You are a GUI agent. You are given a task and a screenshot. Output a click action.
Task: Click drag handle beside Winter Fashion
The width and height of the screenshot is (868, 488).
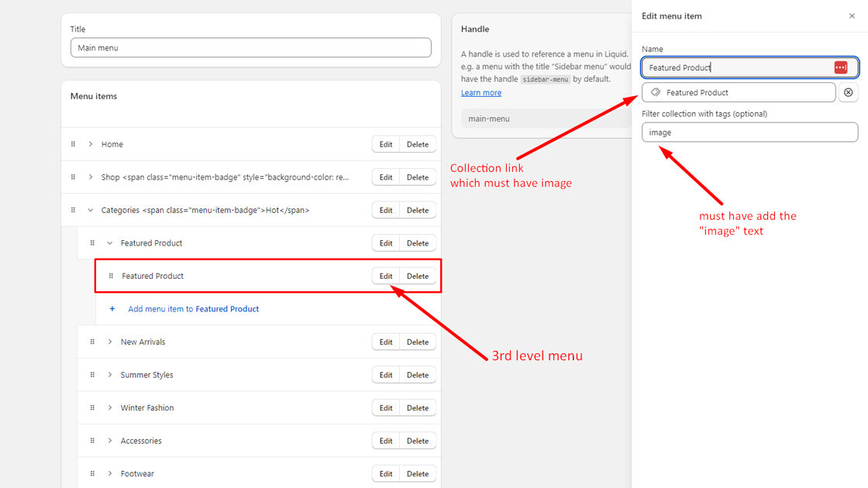coord(92,407)
